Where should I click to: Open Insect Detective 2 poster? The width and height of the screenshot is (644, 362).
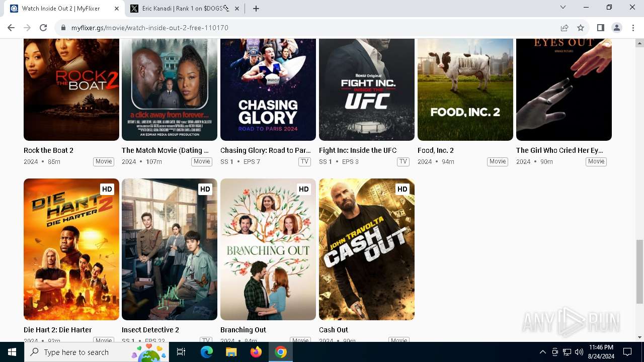click(x=170, y=249)
